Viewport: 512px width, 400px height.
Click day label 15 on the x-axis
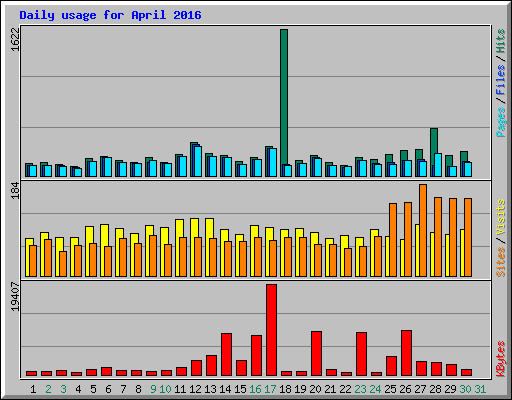[240, 389]
